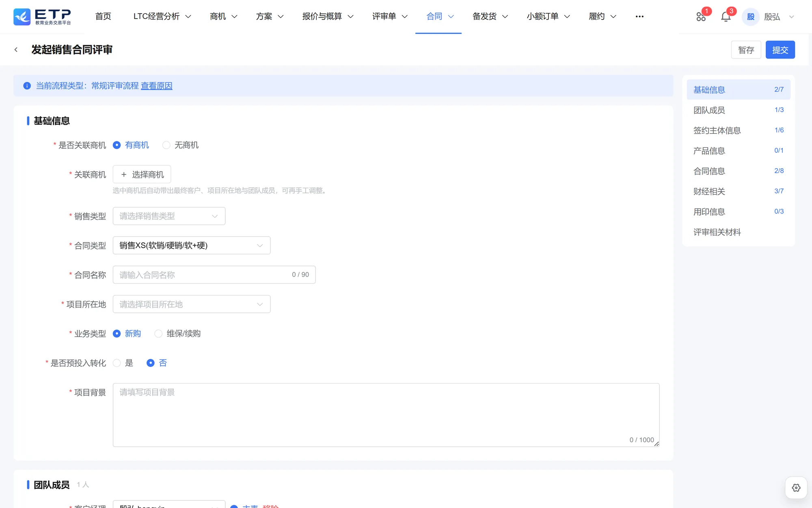812x508 pixels.
Task: Jump to 用印信息 section
Action: click(739, 212)
